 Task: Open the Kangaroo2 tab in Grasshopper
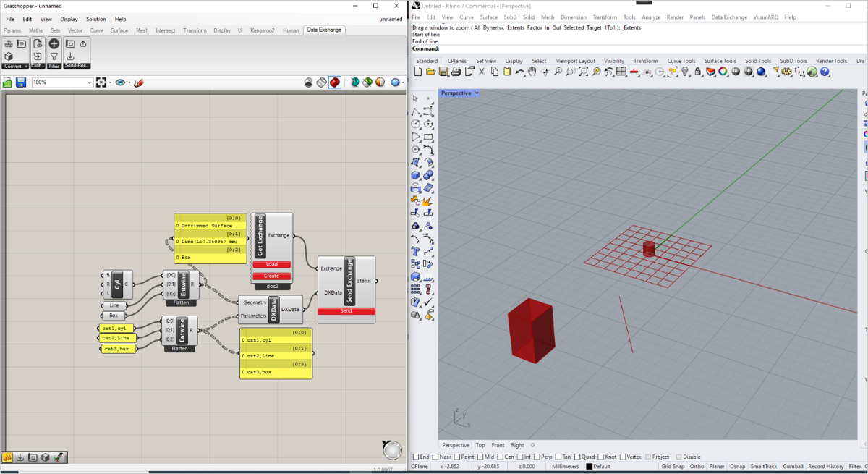tap(262, 30)
